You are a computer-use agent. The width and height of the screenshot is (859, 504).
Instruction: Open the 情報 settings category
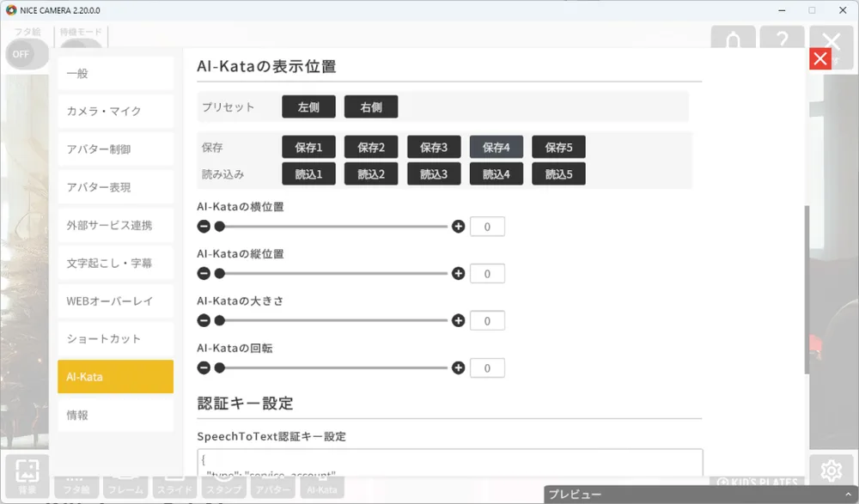[116, 415]
